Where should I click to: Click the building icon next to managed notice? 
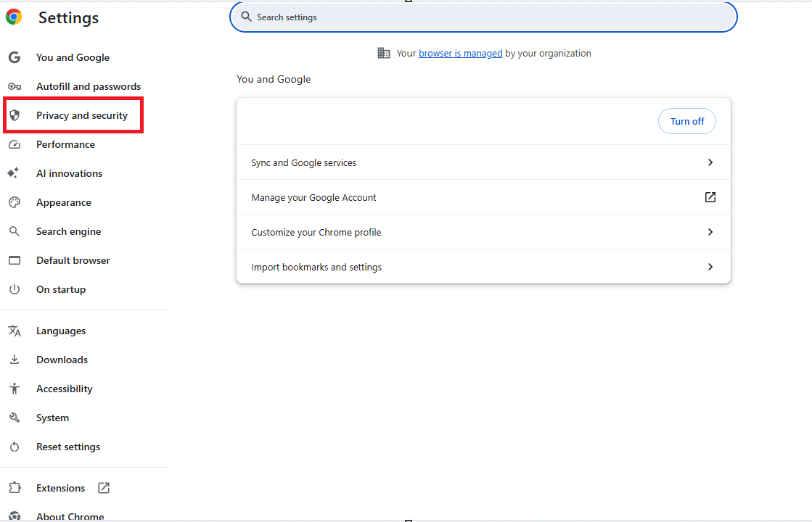coord(384,53)
